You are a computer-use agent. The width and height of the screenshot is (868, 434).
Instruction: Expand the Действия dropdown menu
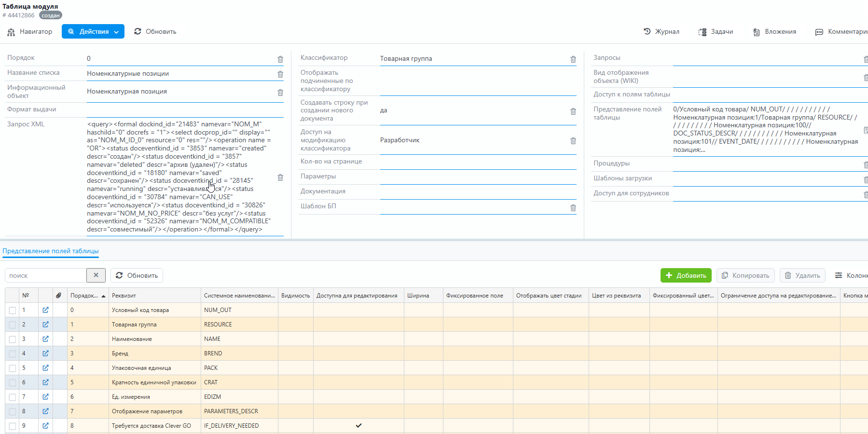click(x=93, y=31)
